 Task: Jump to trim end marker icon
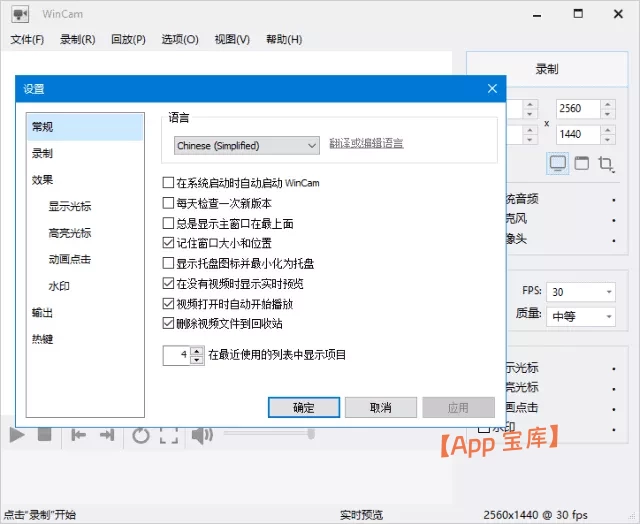107,435
